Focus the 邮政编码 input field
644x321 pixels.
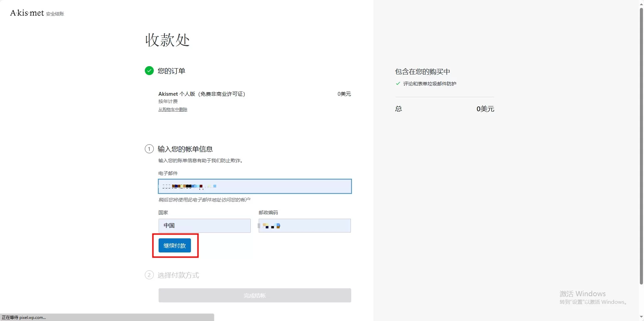coord(305,226)
